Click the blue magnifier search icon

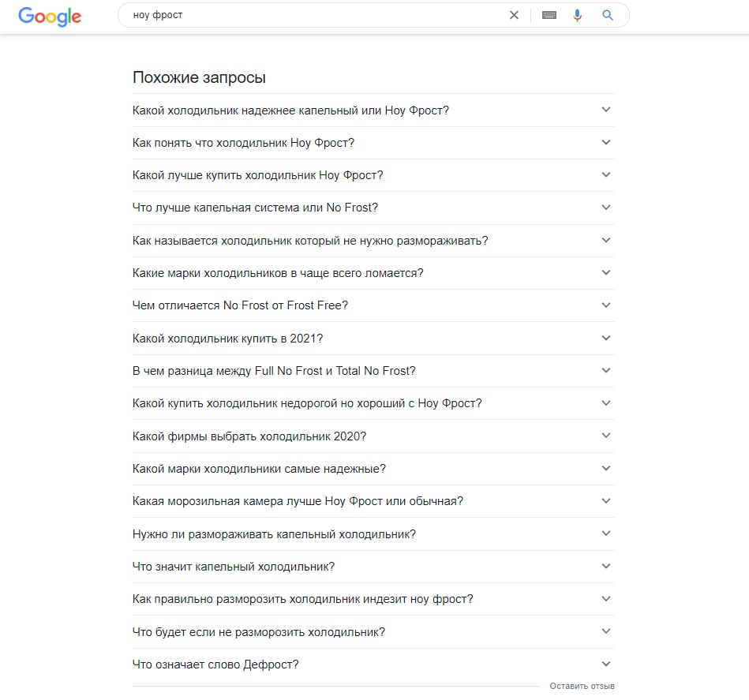point(608,15)
